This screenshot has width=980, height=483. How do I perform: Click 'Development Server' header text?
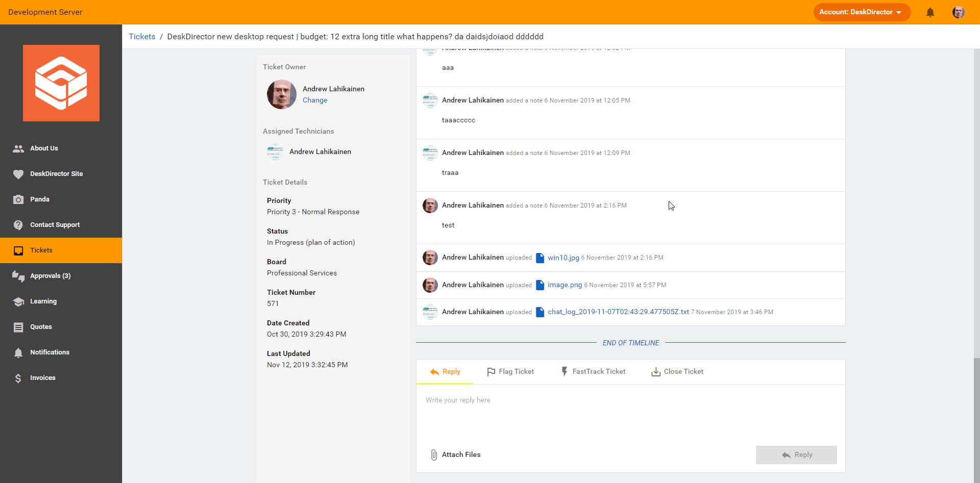click(45, 12)
